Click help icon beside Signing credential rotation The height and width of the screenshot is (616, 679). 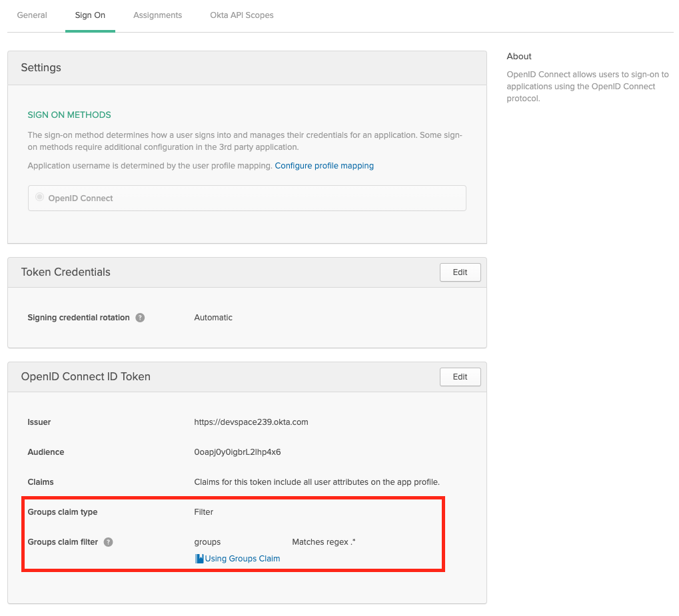tap(140, 318)
